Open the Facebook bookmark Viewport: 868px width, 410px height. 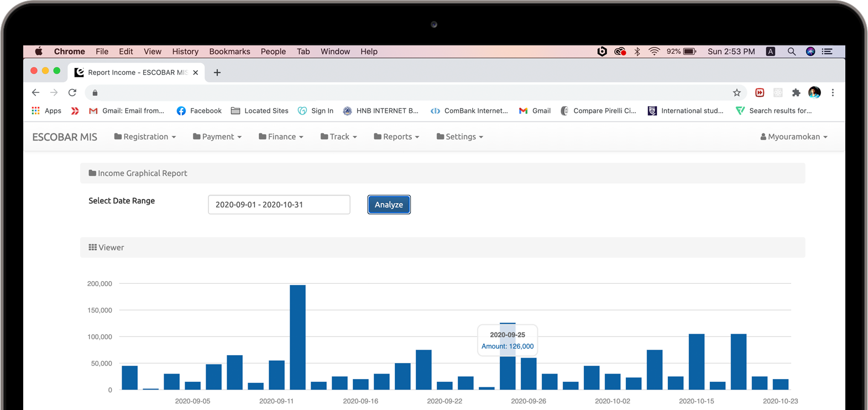(199, 111)
